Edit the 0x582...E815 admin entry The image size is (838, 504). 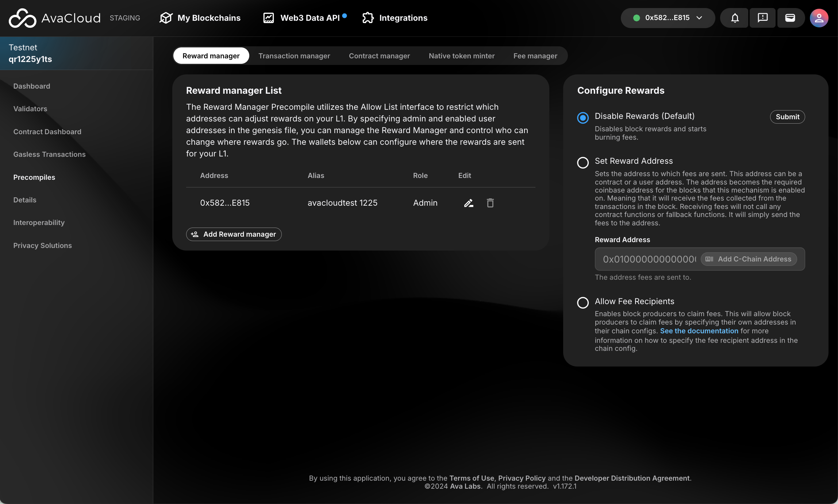[469, 203]
